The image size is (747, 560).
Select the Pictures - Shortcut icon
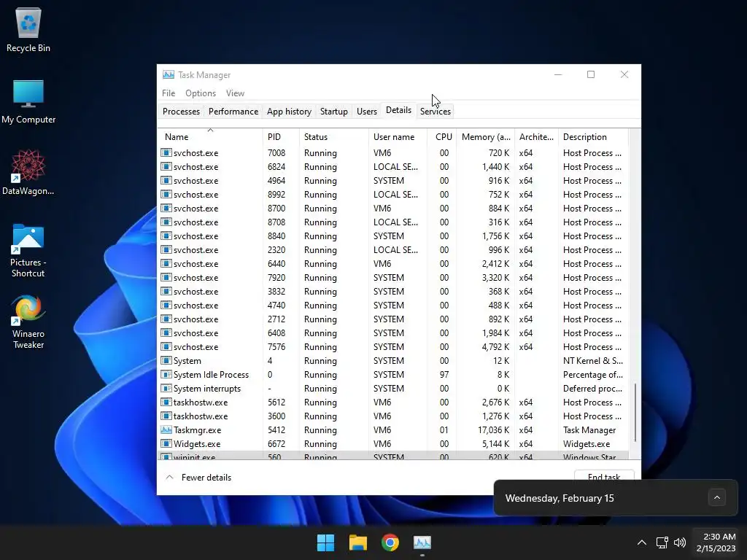click(x=28, y=250)
